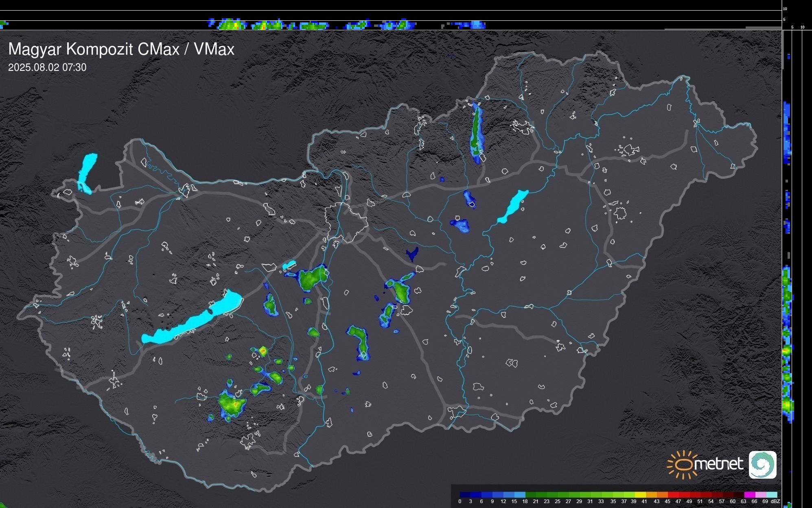The width and height of the screenshot is (812, 508).
Task: Click the metnet wordmark text
Action: coord(718,464)
